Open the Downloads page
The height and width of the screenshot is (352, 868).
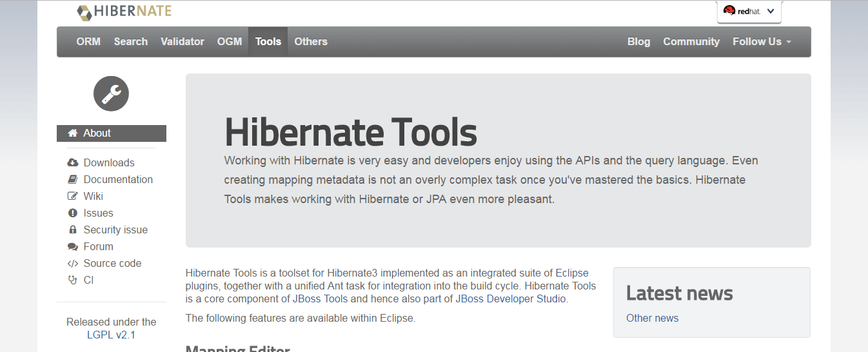click(109, 162)
